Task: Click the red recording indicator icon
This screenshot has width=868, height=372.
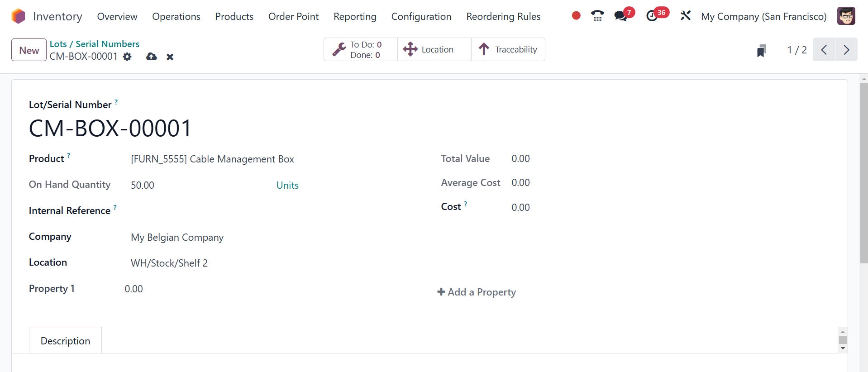Action: coord(576,16)
